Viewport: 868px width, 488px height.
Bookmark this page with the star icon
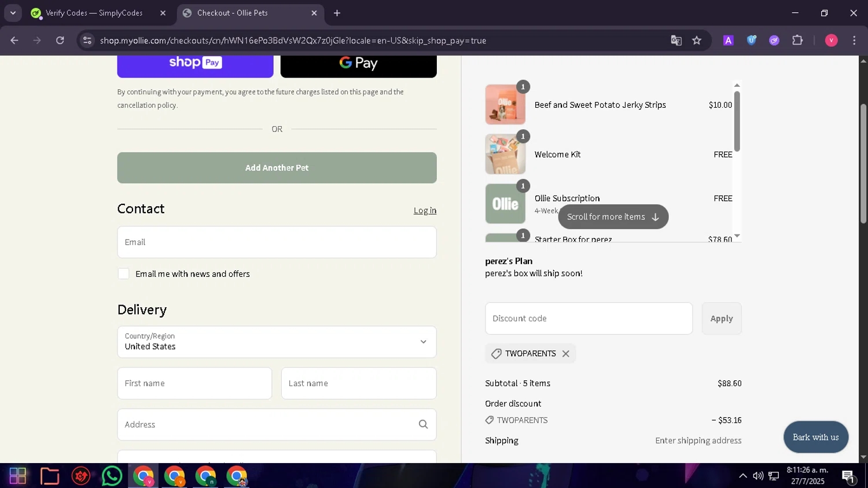click(697, 41)
